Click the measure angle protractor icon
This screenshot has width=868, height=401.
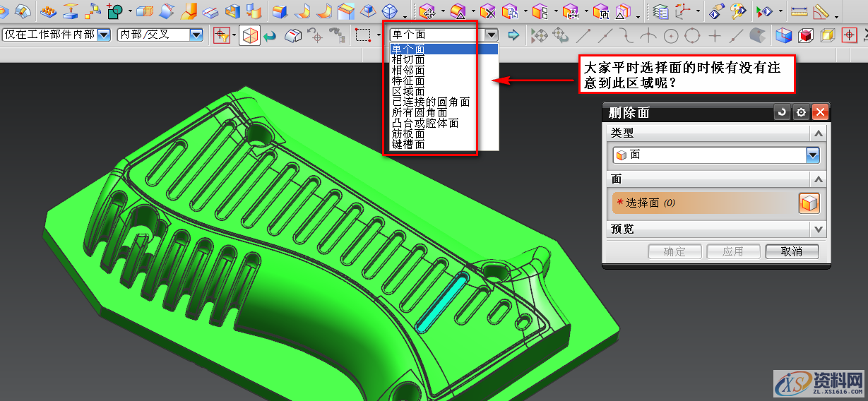click(820, 11)
